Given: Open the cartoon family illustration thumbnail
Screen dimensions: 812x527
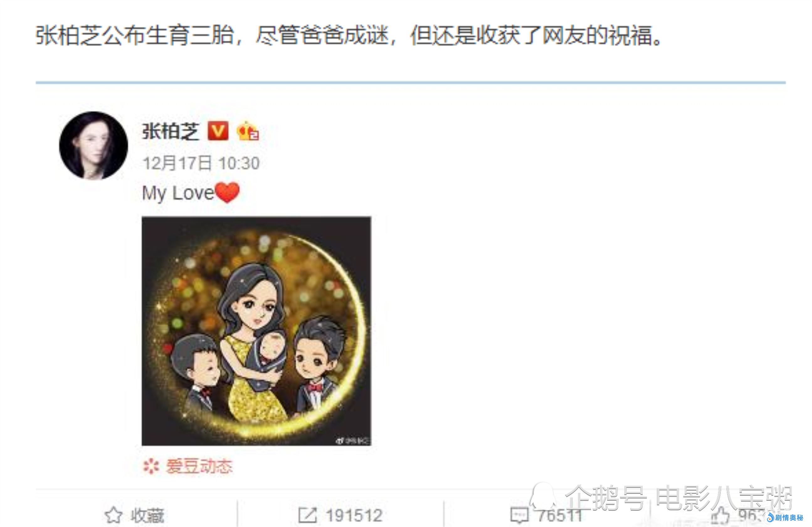Looking at the screenshot, I should coord(256,331).
